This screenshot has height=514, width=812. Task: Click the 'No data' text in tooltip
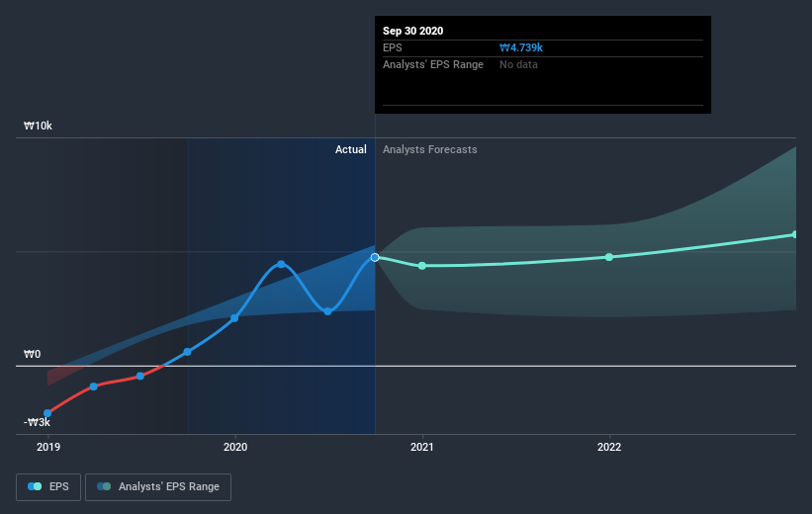tap(518, 64)
